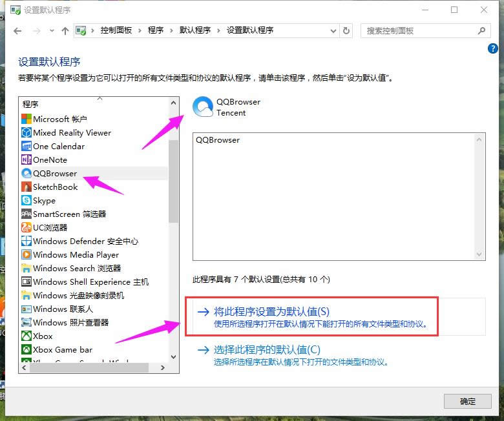Screen dimensions: 504x421
Task: Expand chevron after 控制面板 breadcrumb
Action: pyautogui.click(x=140, y=30)
